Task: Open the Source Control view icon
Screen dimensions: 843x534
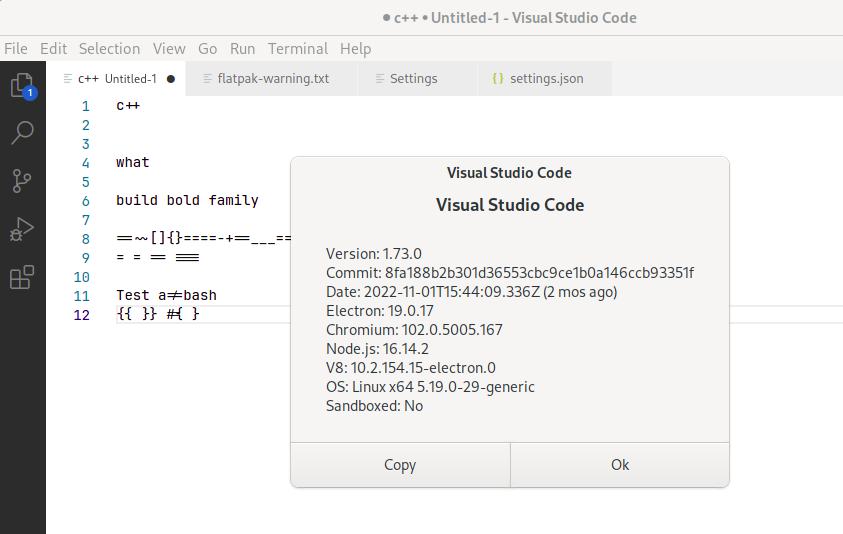Action: coord(22,181)
